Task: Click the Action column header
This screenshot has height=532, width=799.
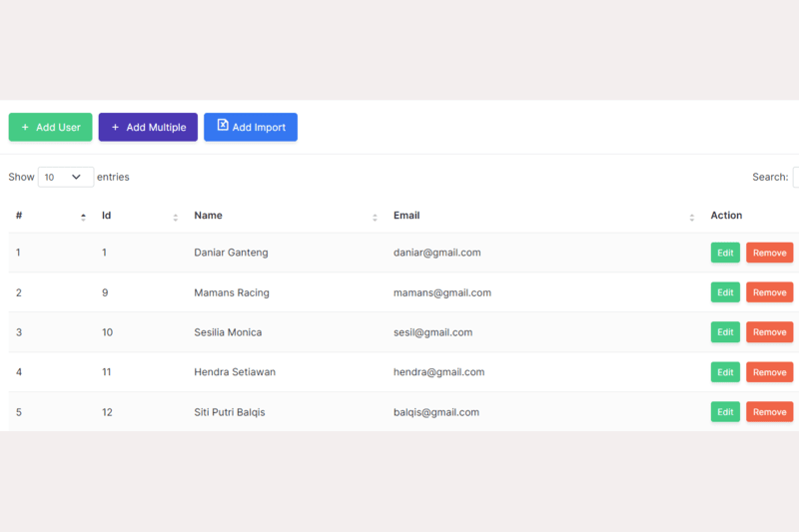Action: click(x=726, y=216)
